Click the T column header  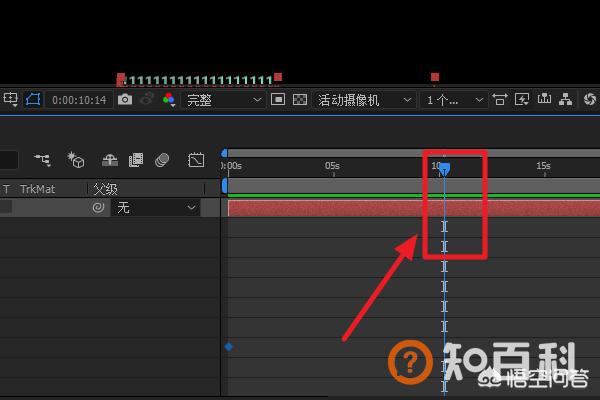(6, 189)
